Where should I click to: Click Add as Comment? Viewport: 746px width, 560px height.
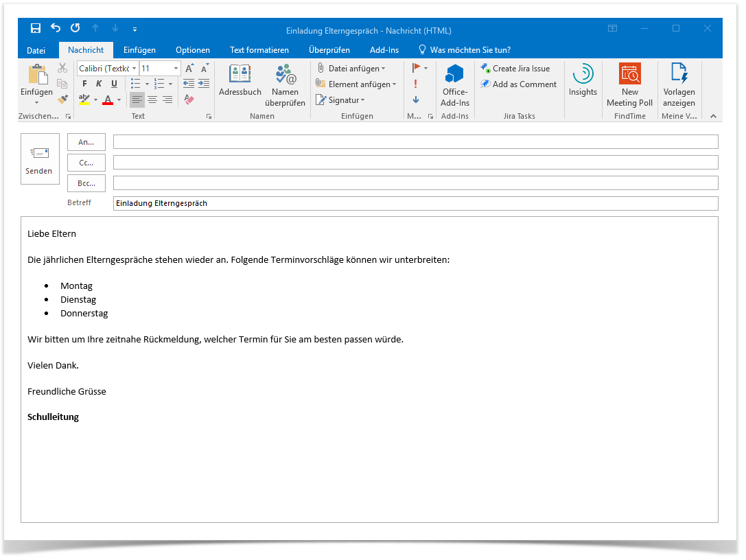pyautogui.click(x=519, y=84)
